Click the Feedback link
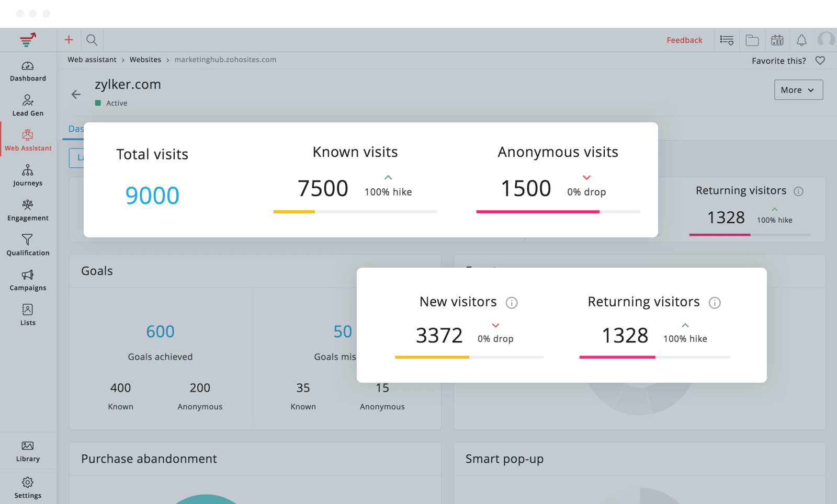 coord(684,40)
